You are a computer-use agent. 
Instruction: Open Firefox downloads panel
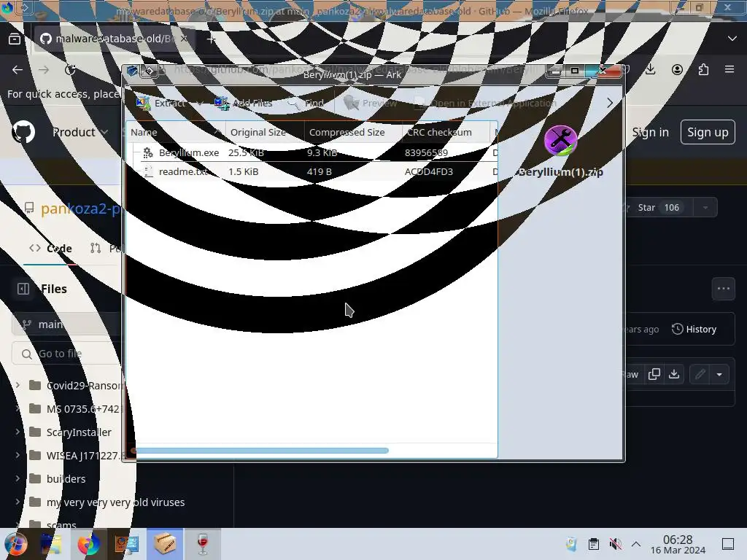point(650,69)
